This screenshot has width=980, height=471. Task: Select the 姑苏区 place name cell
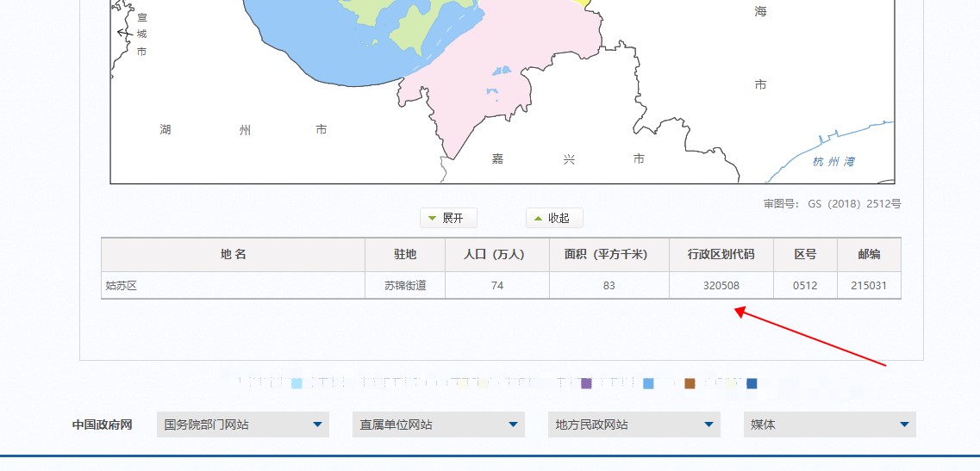coord(122,286)
